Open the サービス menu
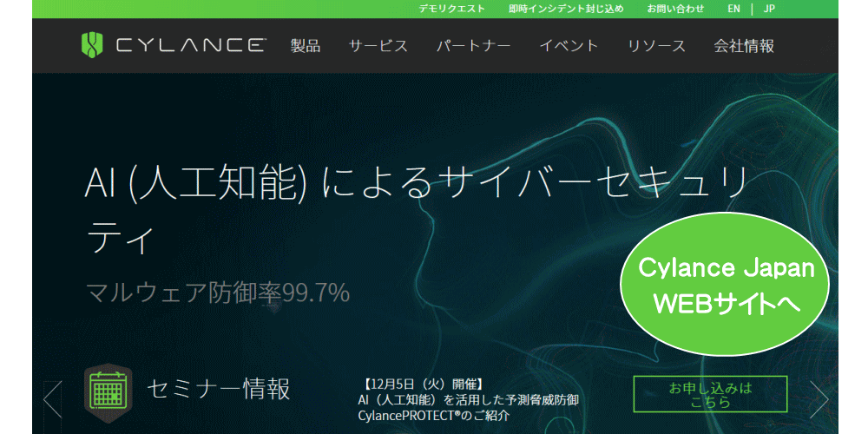The width and height of the screenshot is (868, 434). pyautogui.click(x=378, y=46)
